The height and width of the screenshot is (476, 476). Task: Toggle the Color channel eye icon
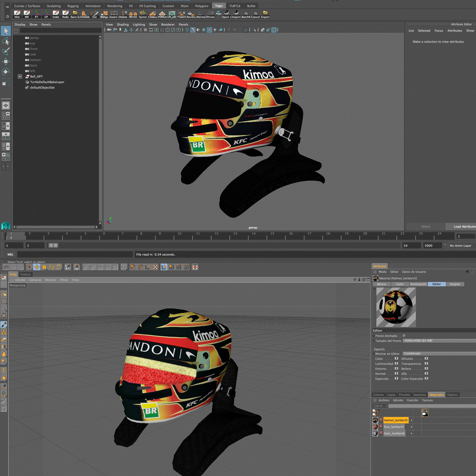(396, 359)
